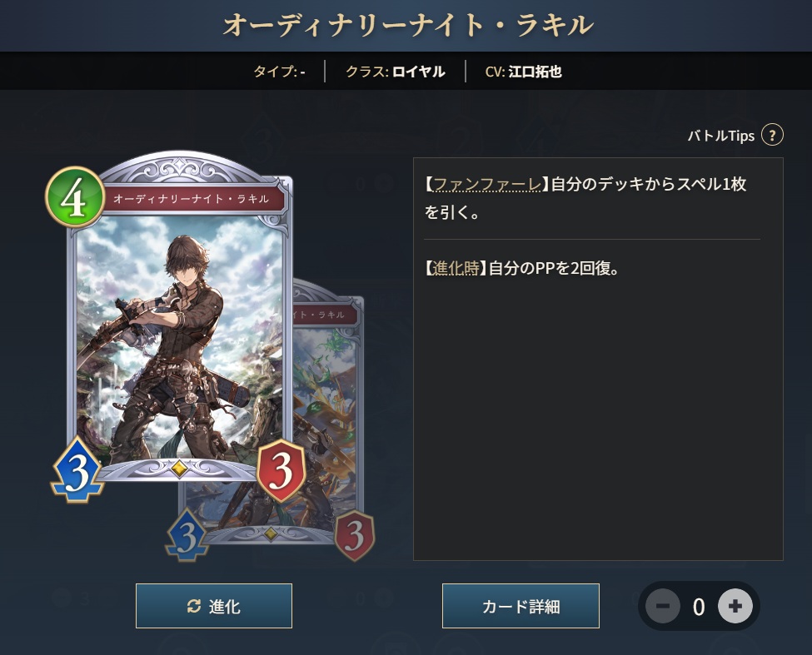This screenshot has width=812, height=655.
Task: Click the green cost 4 orb icon
Action: pos(76,197)
